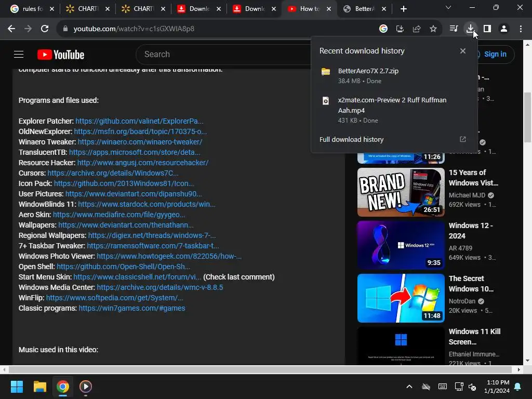
Task: Open a new tab with plus button
Action: click(403, 9)
